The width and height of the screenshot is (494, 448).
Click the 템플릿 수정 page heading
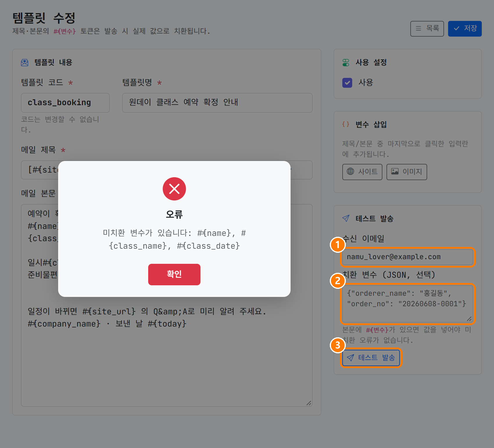click(x=44, y=18)
